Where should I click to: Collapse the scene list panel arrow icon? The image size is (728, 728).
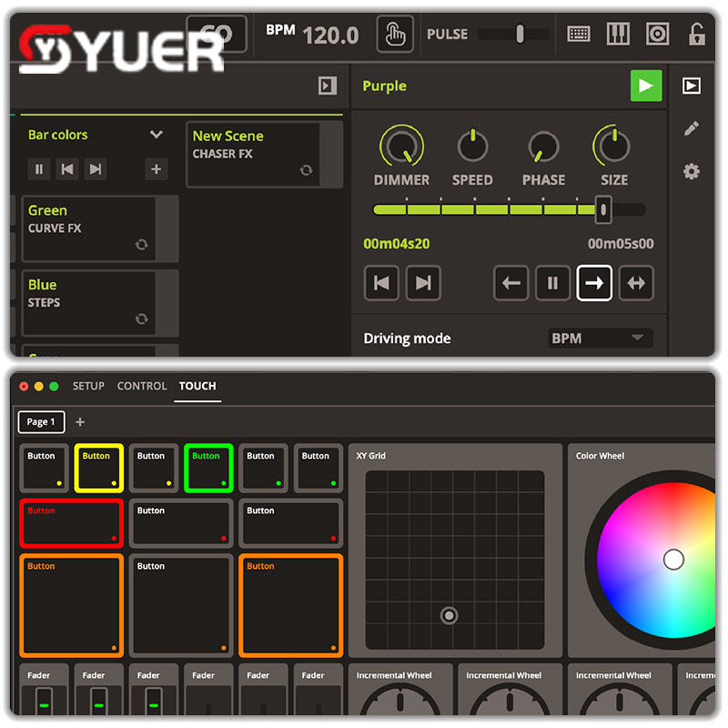click(328, 86)
